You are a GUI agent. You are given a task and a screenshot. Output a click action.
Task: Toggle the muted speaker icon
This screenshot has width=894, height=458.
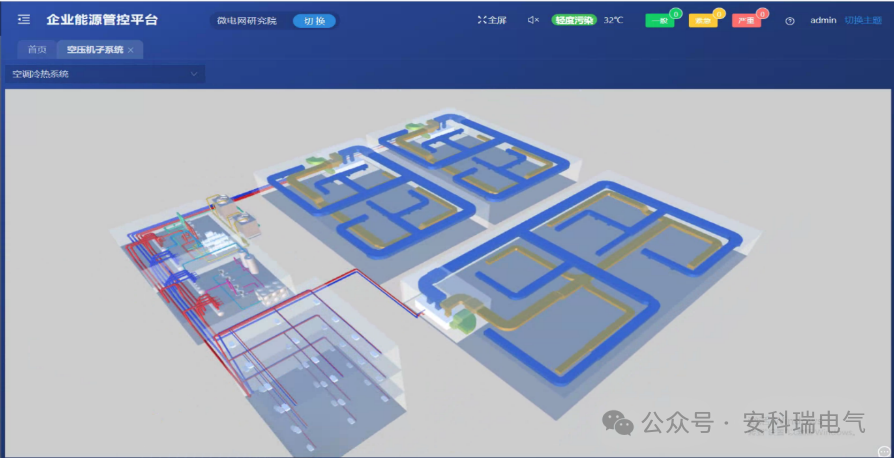533,20
